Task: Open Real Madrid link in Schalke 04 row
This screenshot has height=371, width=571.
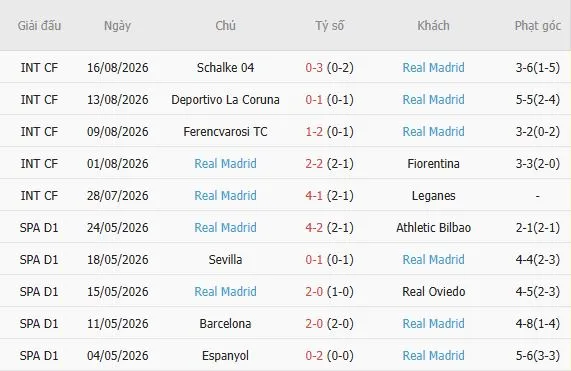Action: pos(433,68)
